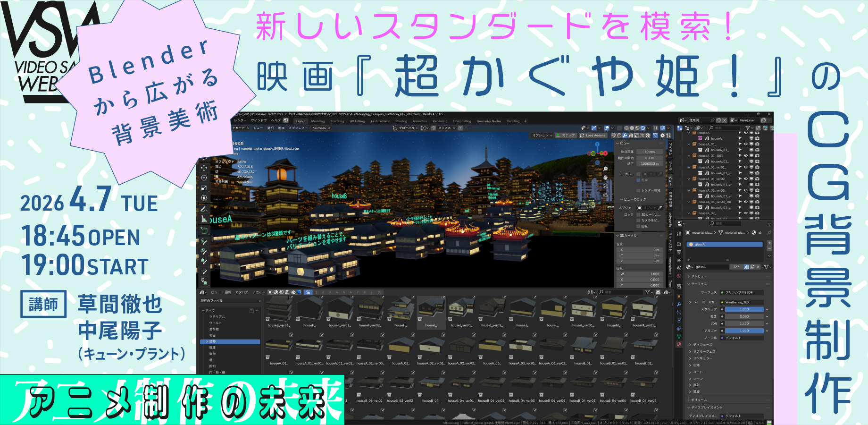The image size is (868, 425).
Task: Select the Physics properties icon in the sidebar
Action: point(679,320)
